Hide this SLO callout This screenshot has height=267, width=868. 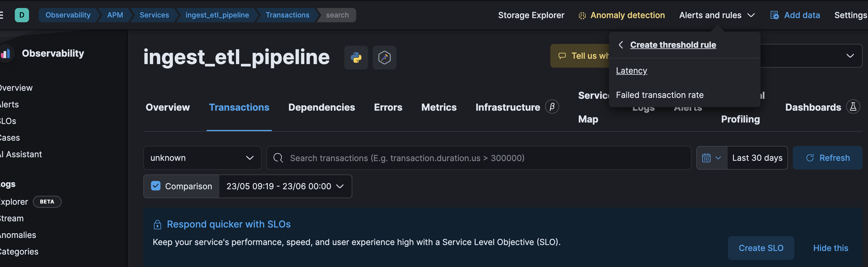[x=830, y=248]
